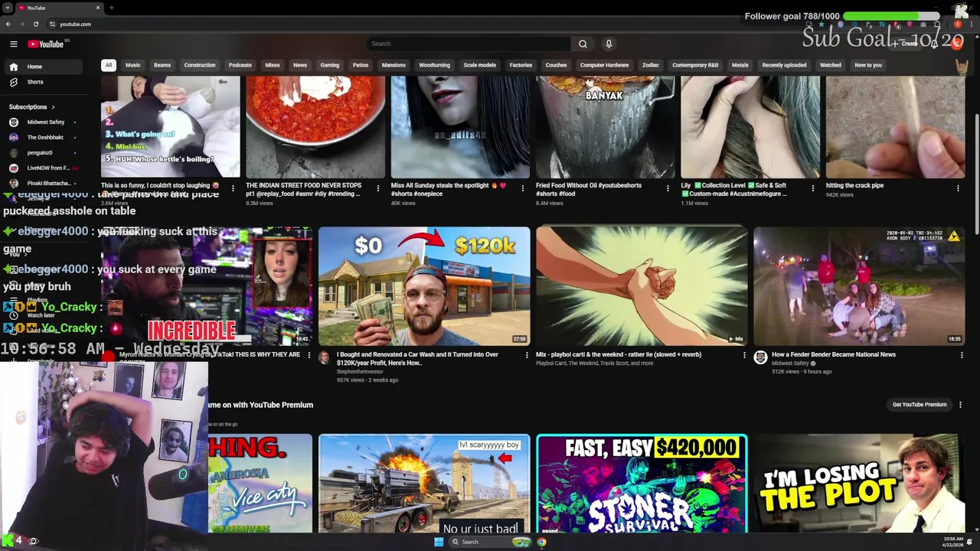
Task: Select the Watched filter chip
Action: click(x=831, y=65)
